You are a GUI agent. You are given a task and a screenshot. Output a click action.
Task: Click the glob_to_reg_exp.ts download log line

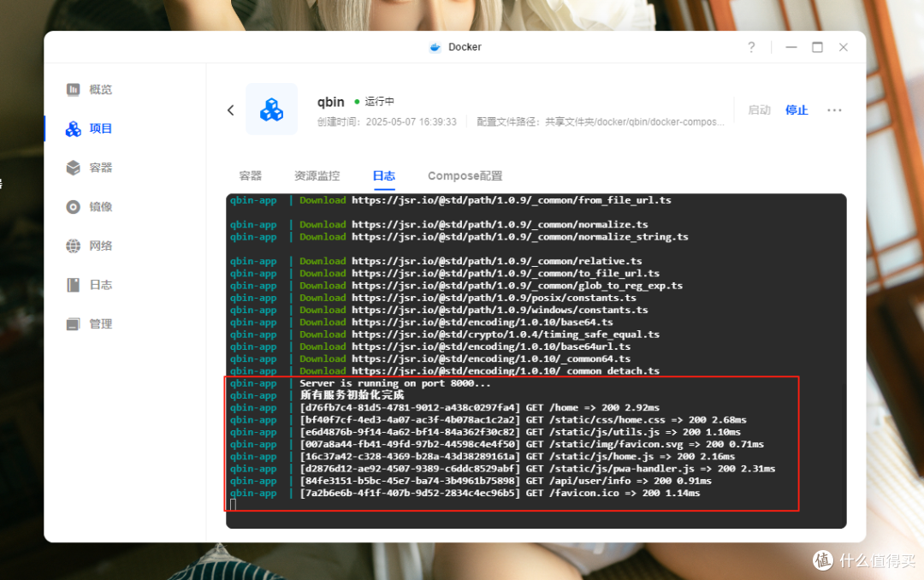(491, 286)
